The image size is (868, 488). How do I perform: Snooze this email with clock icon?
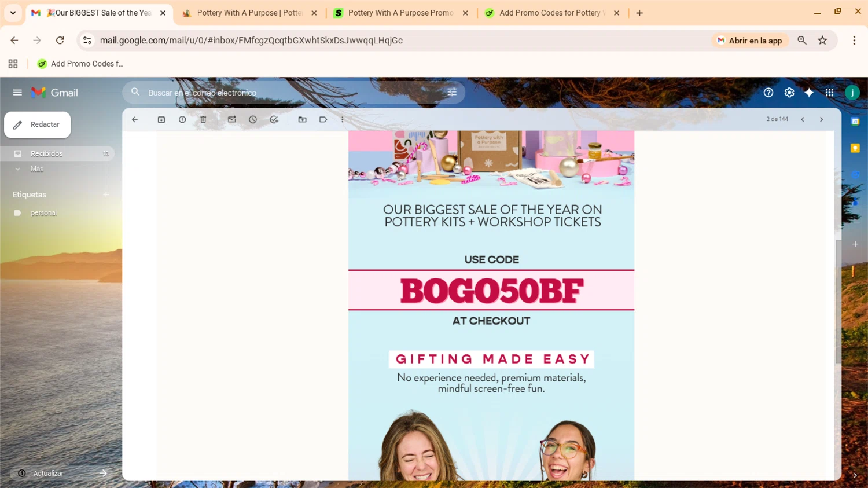(x=253, y=119)
